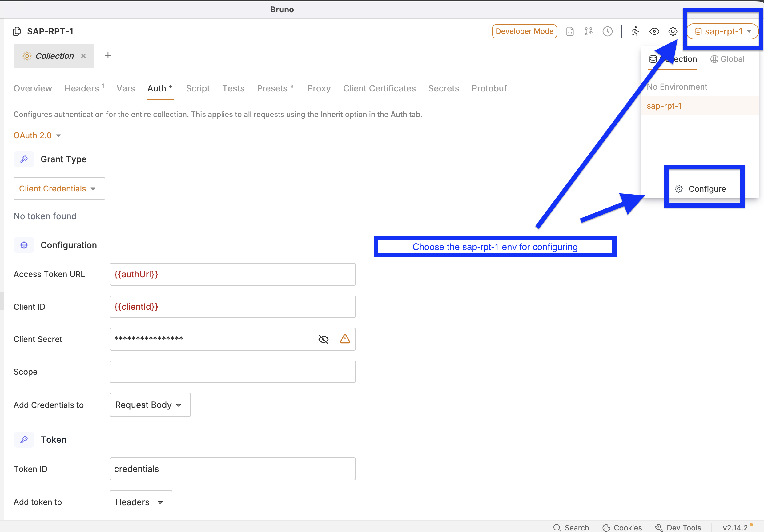
Task: Toggle Developer Mode badge
Action: (x=525, y=31)
